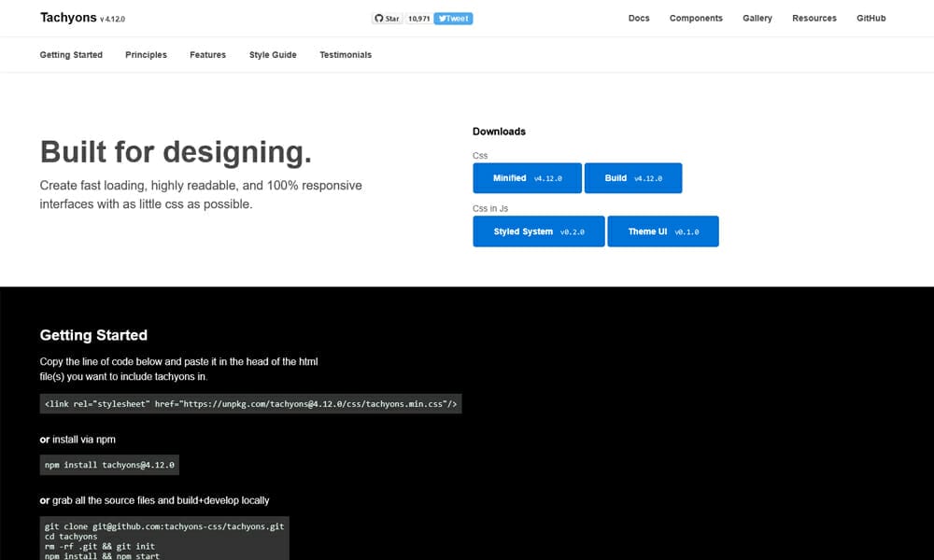Select the npm install tachyons command

[x=109, y=465]
